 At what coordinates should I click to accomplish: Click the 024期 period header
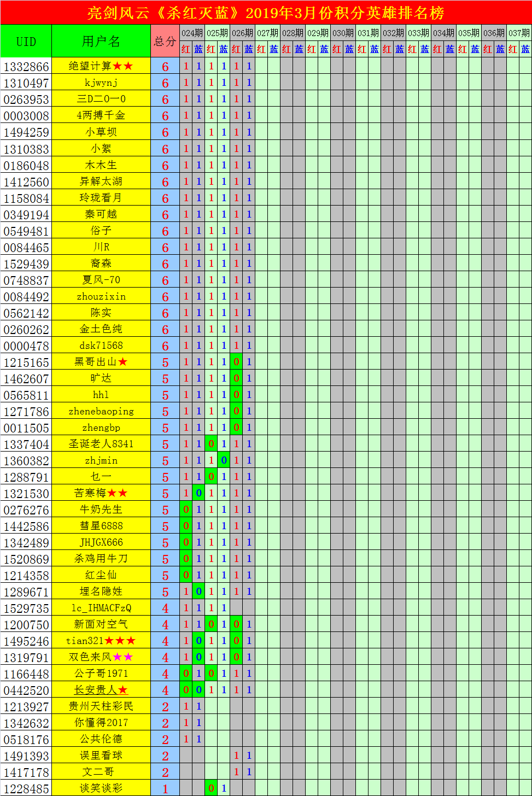pyautogui.click(x=192, y=33)
